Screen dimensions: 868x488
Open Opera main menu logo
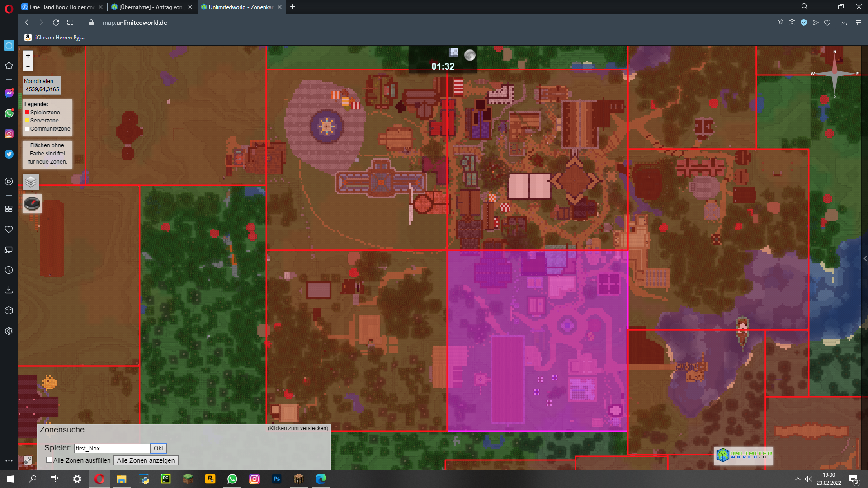(9, 9)
